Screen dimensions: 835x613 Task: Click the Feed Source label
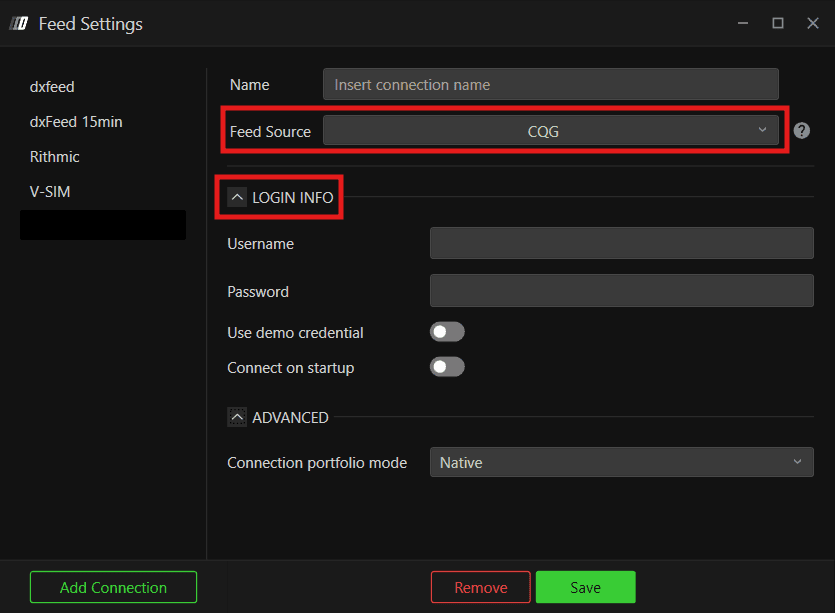click(270, 132)
